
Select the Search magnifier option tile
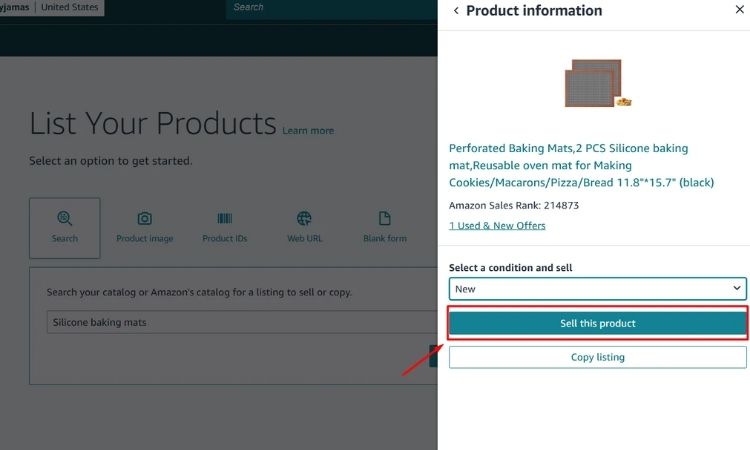tap(65, 227)
